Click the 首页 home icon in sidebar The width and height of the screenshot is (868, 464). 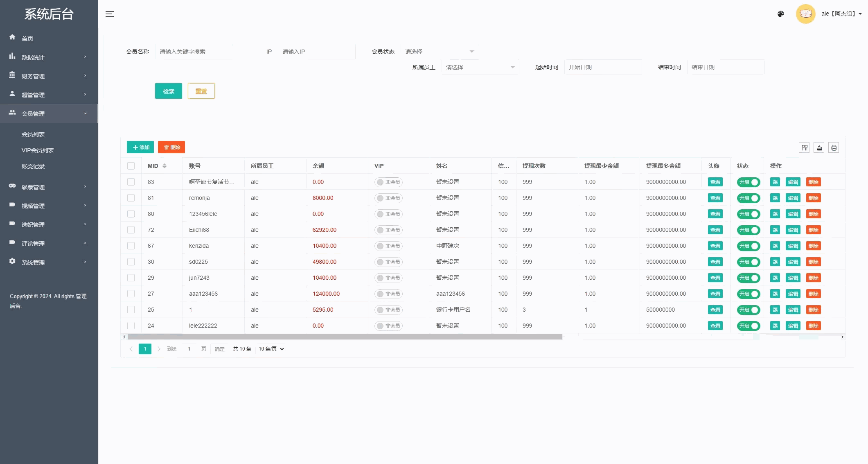pyautogui.click(x=12, y=38)
